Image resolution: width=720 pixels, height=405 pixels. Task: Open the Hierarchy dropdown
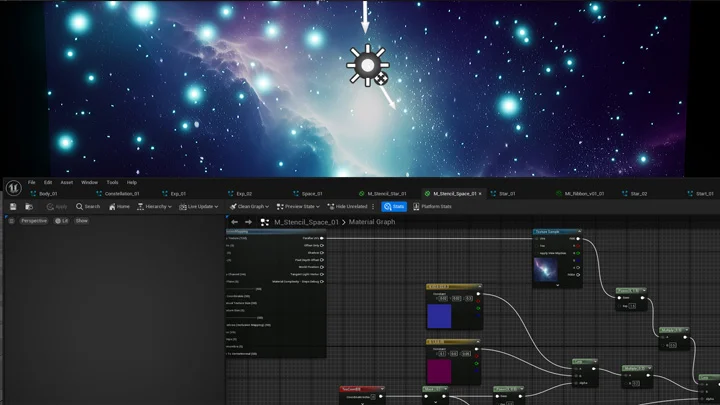click(154, 207)
